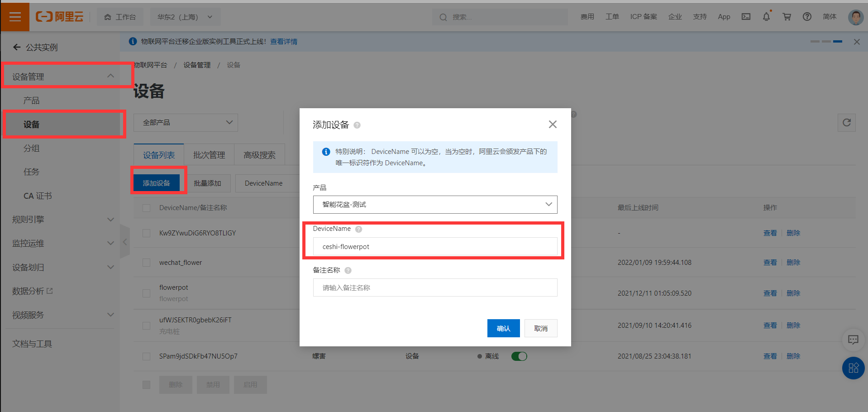868x412 pixels.
Task: Open the blue quick-access grid button
Action: click(x=853, y=368)
